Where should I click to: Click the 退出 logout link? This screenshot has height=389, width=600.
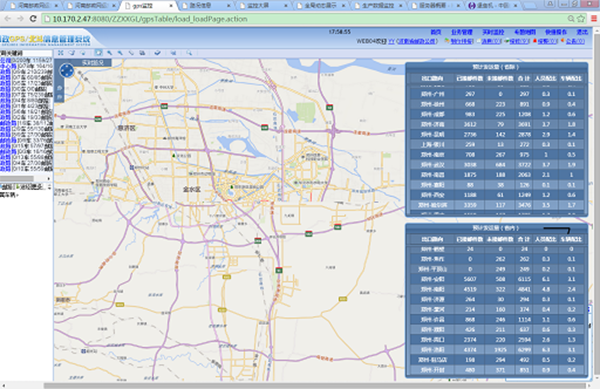pos(582,32)
